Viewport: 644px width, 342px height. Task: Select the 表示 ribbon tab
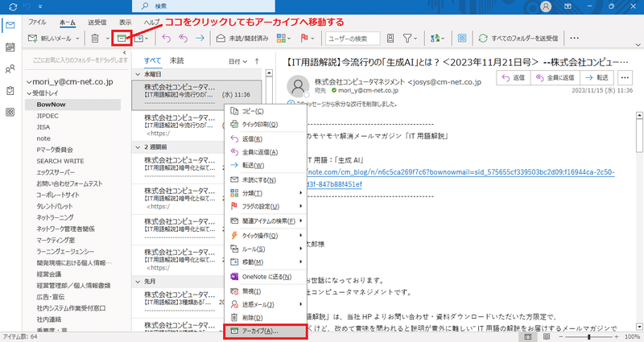pos(126,23)
